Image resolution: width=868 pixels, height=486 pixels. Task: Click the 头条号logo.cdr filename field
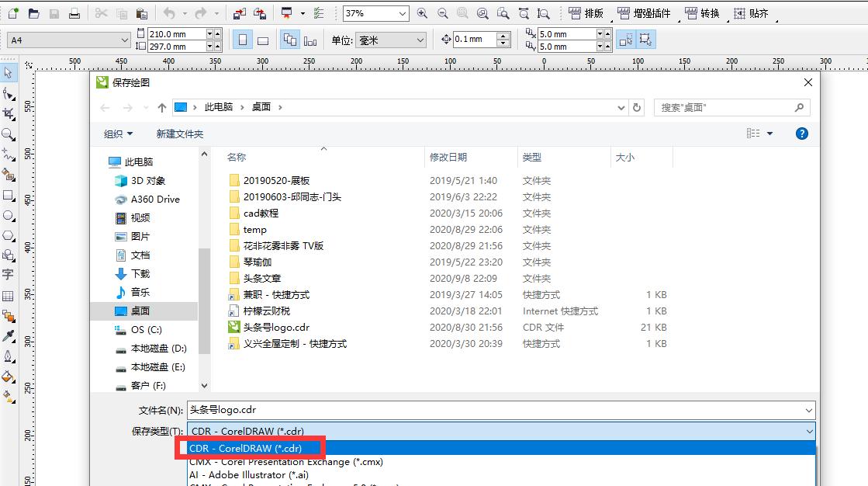(x=496, y=411)
